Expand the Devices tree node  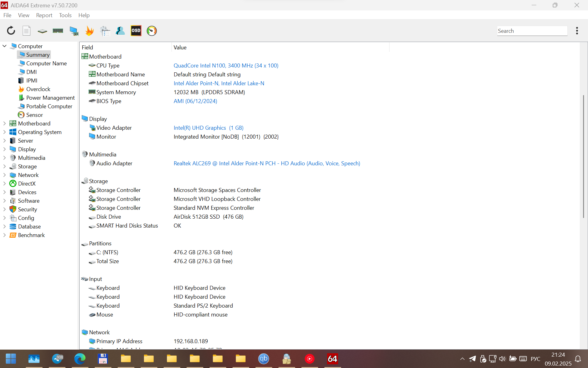(x=5, y=192)
